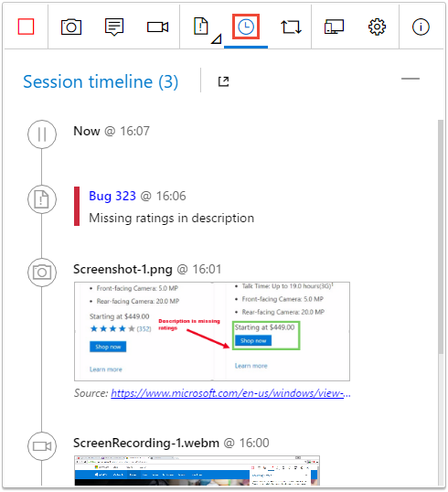Open settings via the gear icon
The image size is (448, 492).
pyautogui.click(x=377, y=27)
